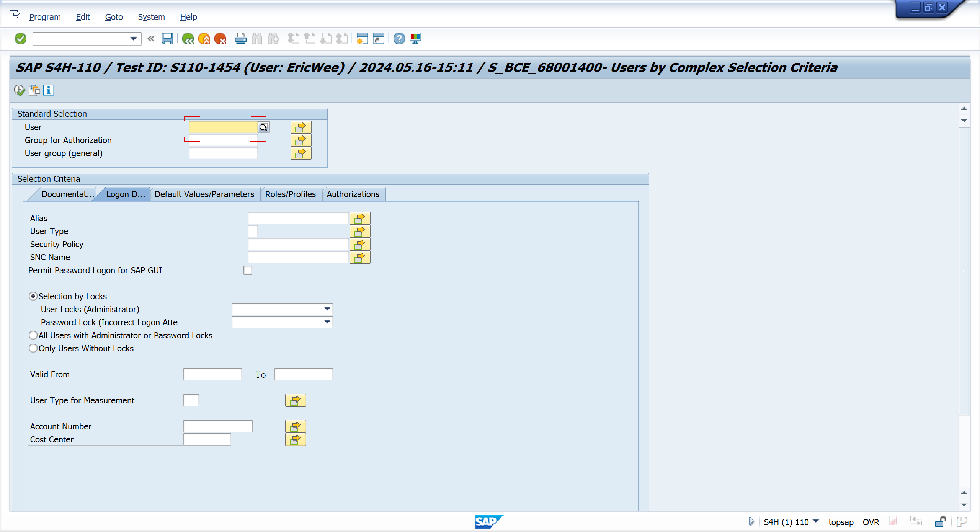This screenshot has width=980, height=532.
Task: Click the Valid From date field
Action: (212, 375)
